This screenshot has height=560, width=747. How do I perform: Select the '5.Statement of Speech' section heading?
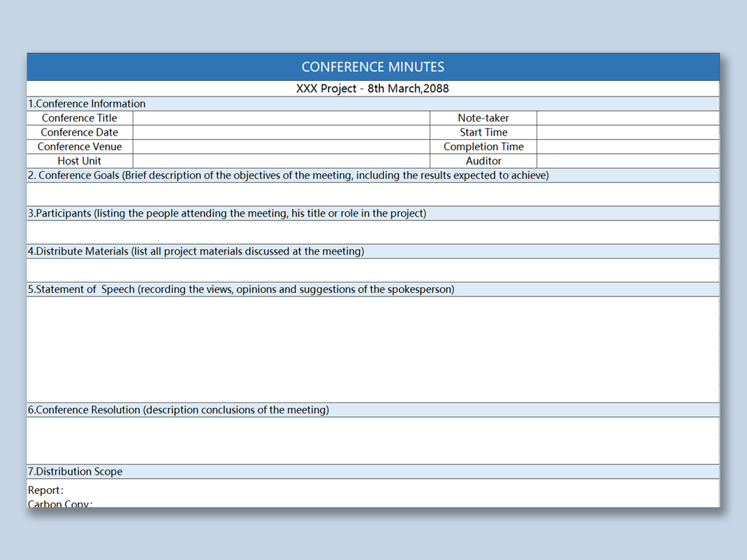(x=373, y=290)
